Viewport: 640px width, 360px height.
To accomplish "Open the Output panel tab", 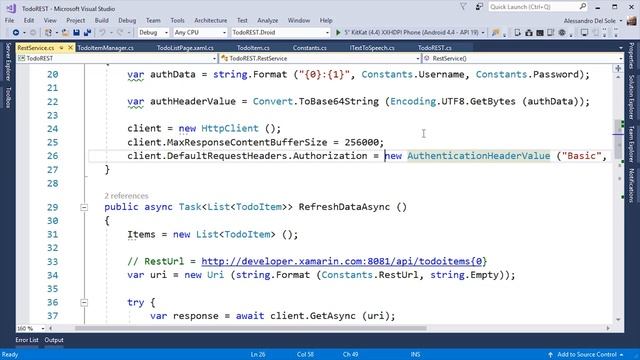I will pyautogui.click(x=54, y=340).
